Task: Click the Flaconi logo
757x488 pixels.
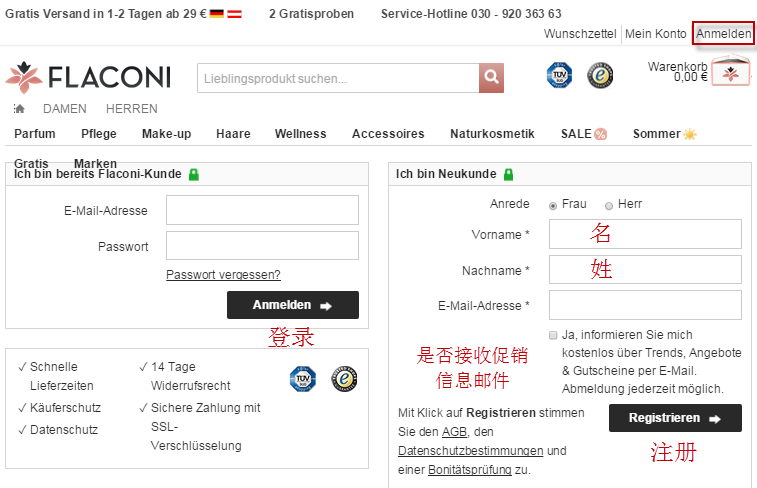Action: pos(88,77)
